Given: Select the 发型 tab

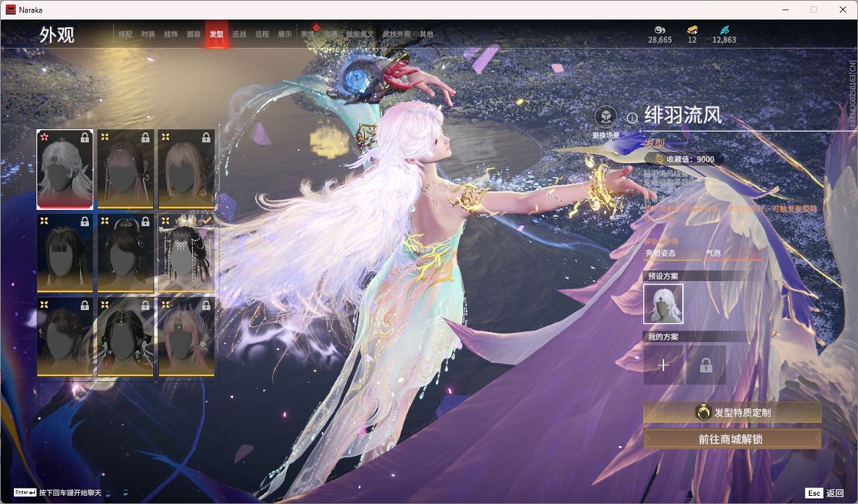Looking at the screenshot, I should pos(217,34).
